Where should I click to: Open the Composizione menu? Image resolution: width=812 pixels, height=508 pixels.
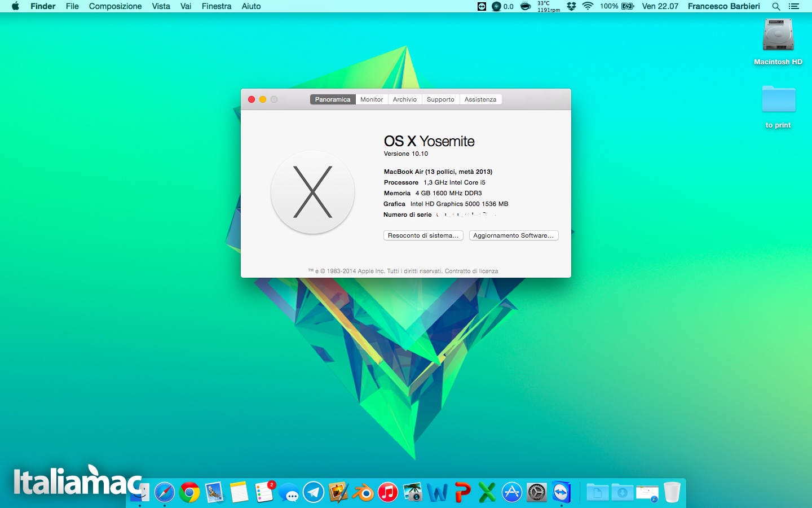(115, 6)
